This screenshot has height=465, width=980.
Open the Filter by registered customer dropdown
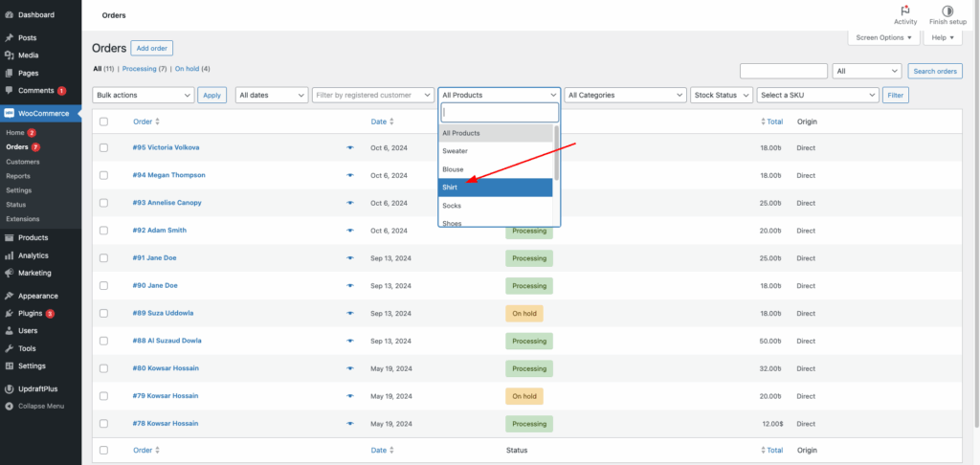[x=373, y=95]
